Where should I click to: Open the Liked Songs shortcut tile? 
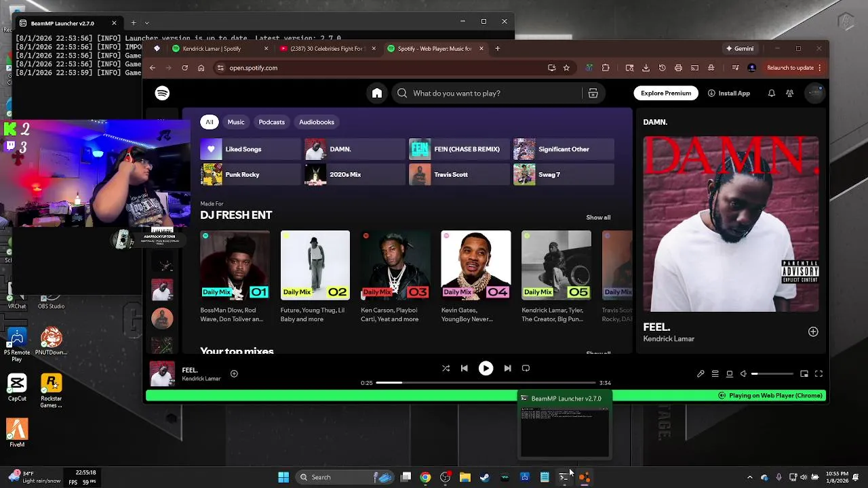click(x=250, y=149)
